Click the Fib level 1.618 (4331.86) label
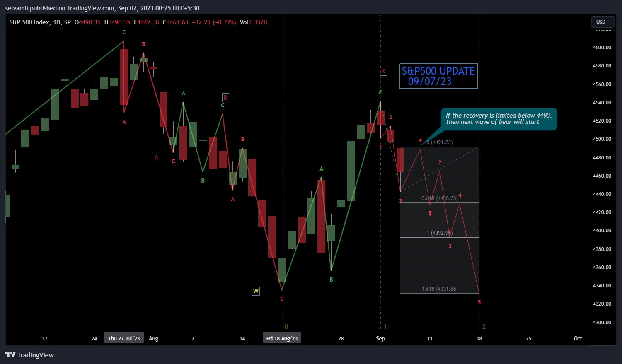 tap(440, 289)
